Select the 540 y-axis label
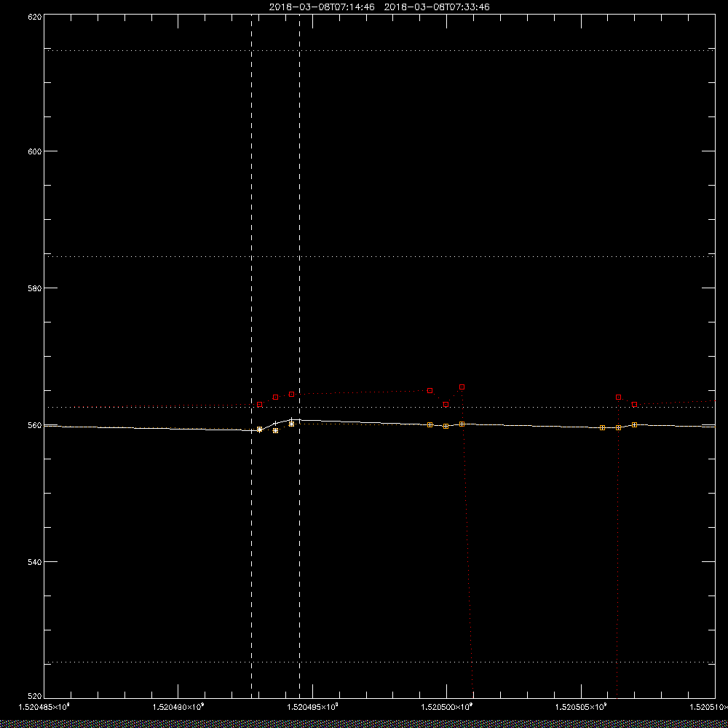The height and width of the screenshot is (728, 728). [35, 562]
